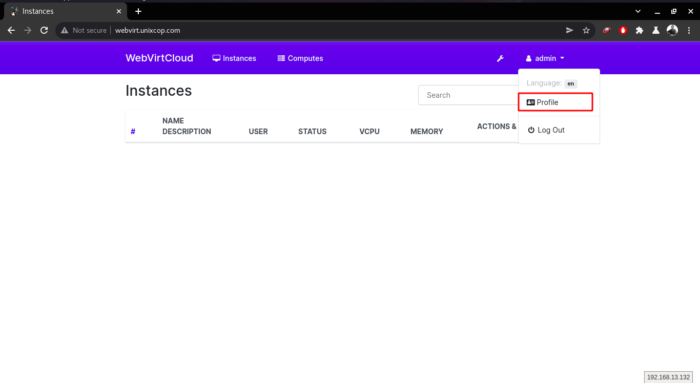
Task: Click the VCPU column header
Action: coord(369,131)
